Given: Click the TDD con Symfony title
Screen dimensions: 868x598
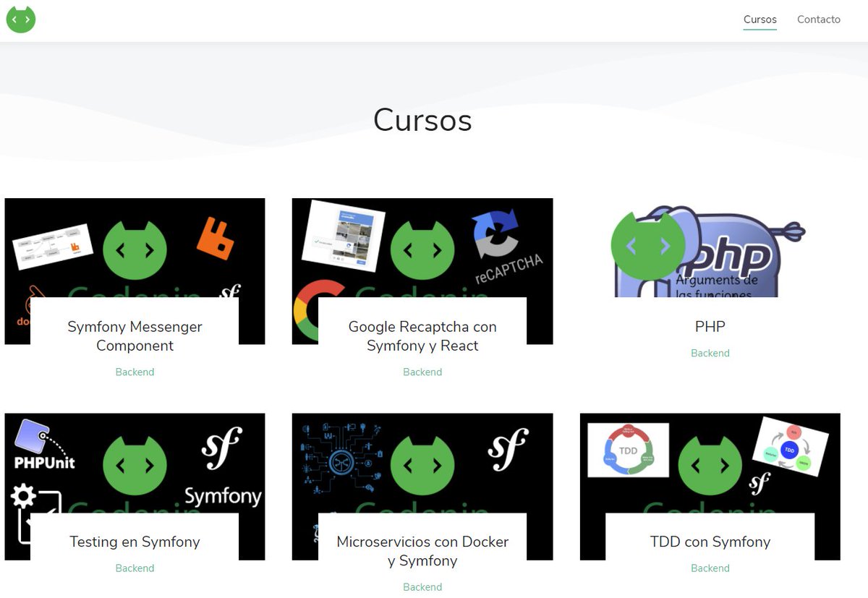Looking at the screenshot, I should [x=710, y=542].
